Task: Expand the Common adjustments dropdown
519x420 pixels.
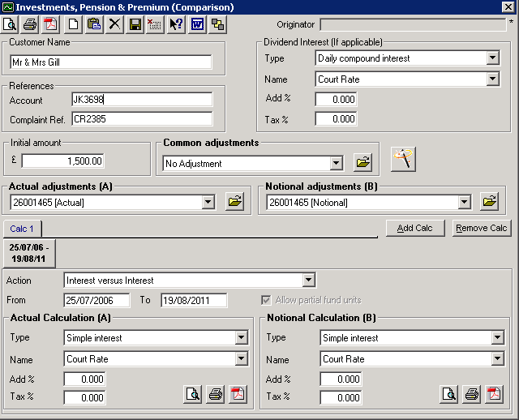Action: [x=336, y=163]
